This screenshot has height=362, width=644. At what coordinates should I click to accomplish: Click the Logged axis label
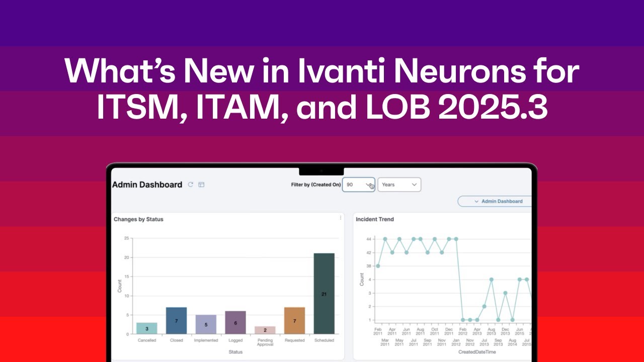coord(235,340)
